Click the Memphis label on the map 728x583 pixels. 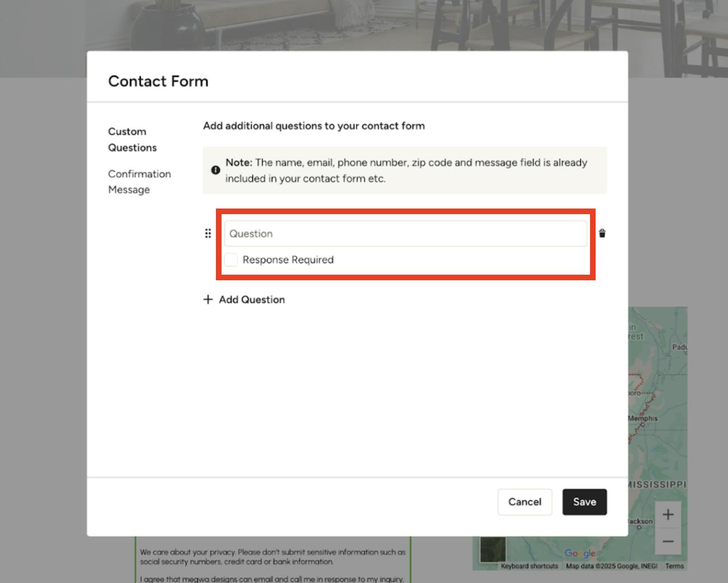tap(643, 418)
